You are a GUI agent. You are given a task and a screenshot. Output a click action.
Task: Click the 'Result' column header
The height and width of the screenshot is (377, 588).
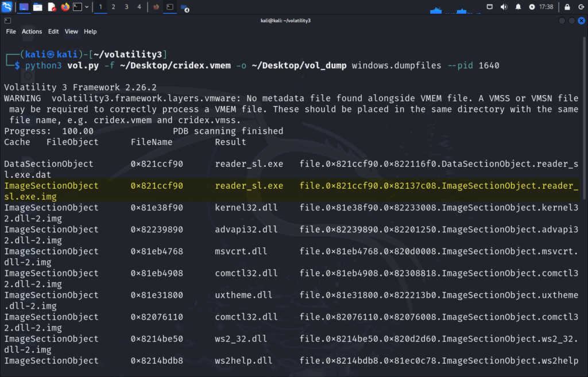(231, 142)
